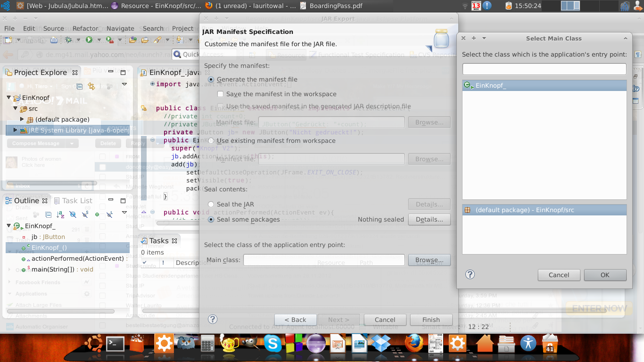The height and width of the screenshot is (362, 644).
Task: Open the dropdown arrow next to Debug icon
Action: [x=78, y=40]
